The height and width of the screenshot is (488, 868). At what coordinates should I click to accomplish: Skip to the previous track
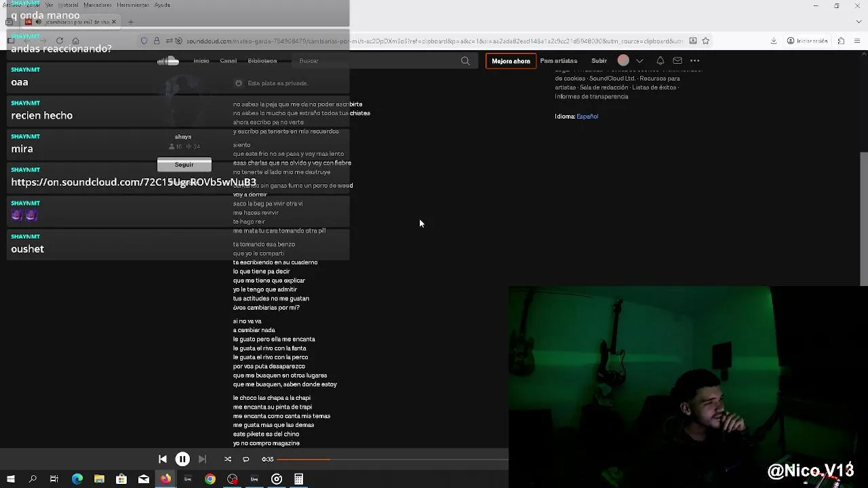point(163,459)
